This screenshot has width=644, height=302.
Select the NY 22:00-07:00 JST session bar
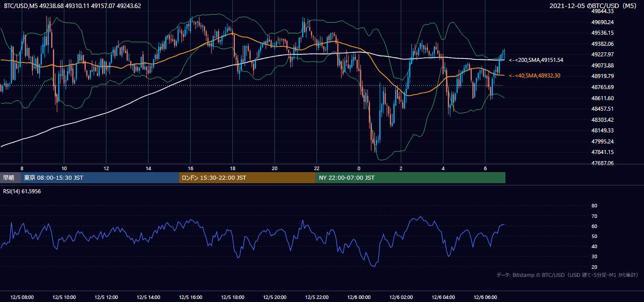point(411,178)
